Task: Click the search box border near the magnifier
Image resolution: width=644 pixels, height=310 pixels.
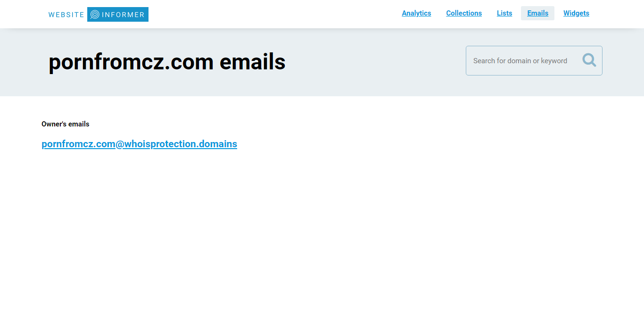Action: [x=602, y=60]
